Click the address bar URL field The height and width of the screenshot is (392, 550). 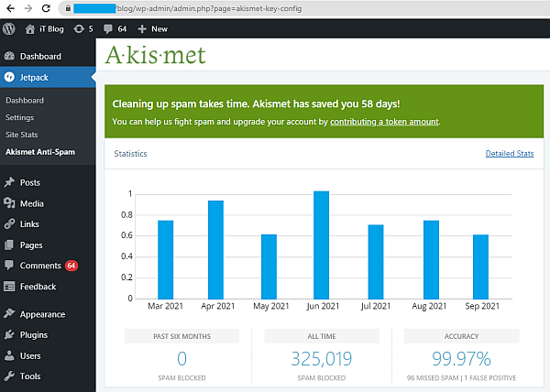coord(303,8)
